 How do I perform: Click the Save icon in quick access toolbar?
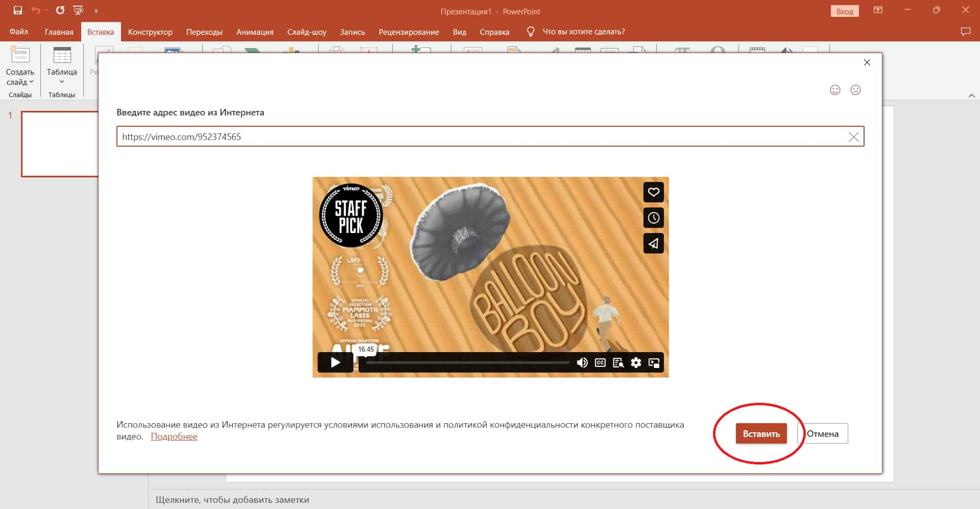[x=17, y=10]
